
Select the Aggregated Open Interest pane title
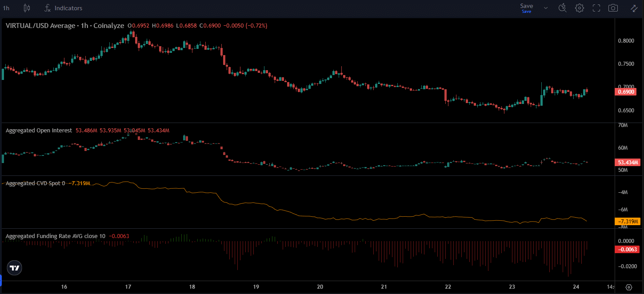[38, 130]
